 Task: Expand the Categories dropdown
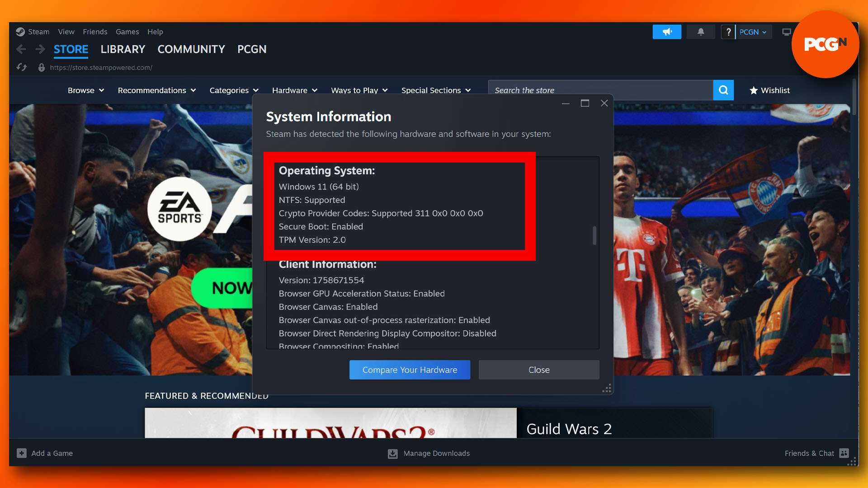click(x=234, y=90)
